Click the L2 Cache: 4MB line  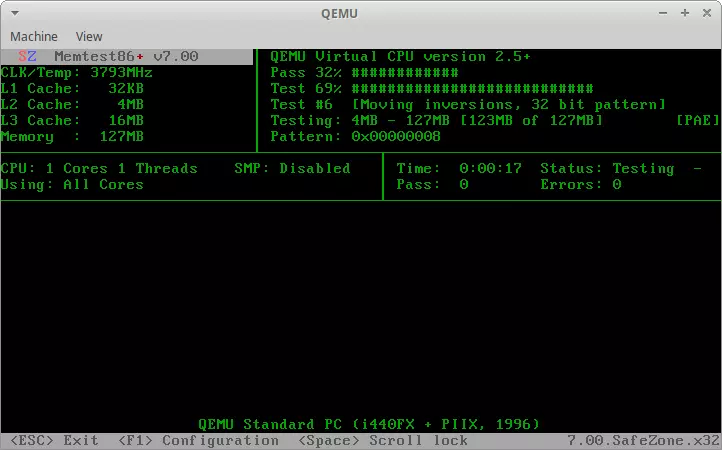[x=72, y=105]
